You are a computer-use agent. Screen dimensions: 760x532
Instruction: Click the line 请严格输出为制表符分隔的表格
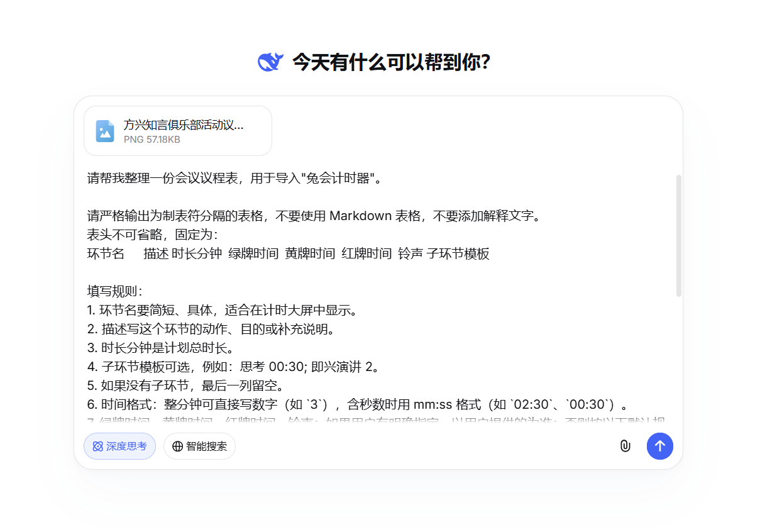[314, 216]
